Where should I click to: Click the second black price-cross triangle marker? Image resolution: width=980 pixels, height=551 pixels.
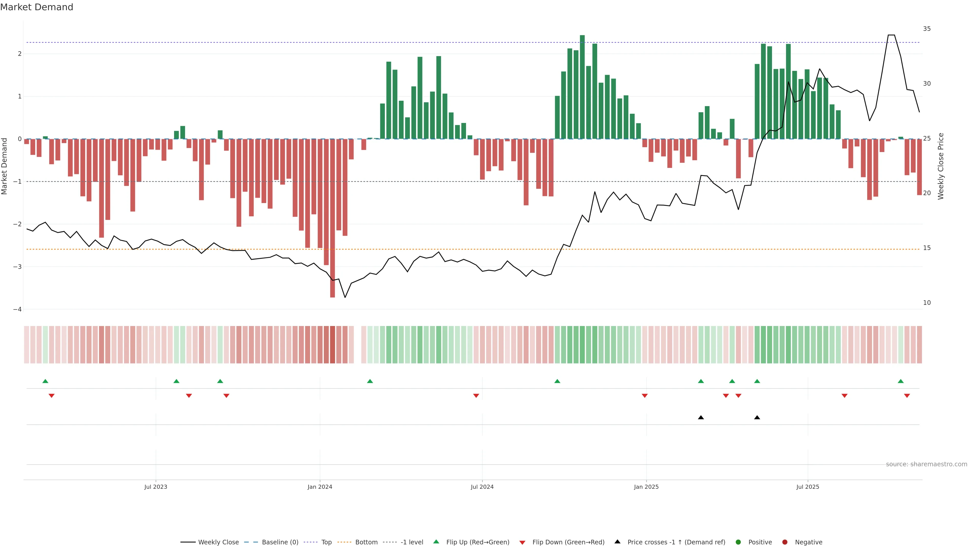tap(757, 418)
